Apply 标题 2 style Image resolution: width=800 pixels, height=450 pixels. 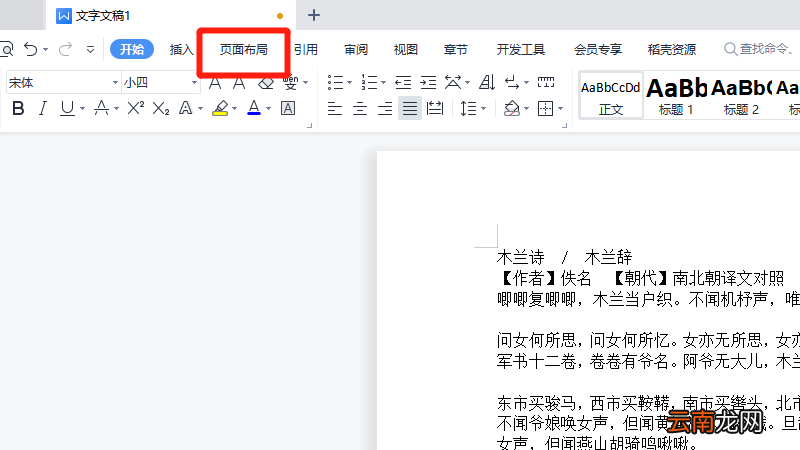[x=741, y=96]
